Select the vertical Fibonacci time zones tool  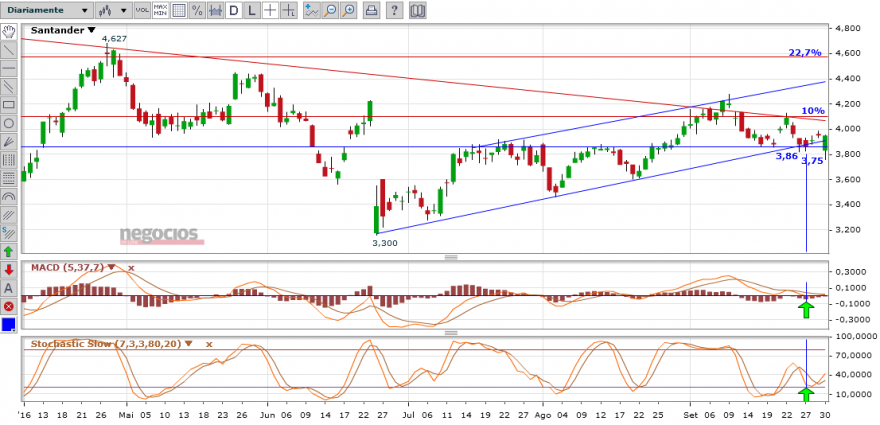pyautogui.click(x=9, y=159)
